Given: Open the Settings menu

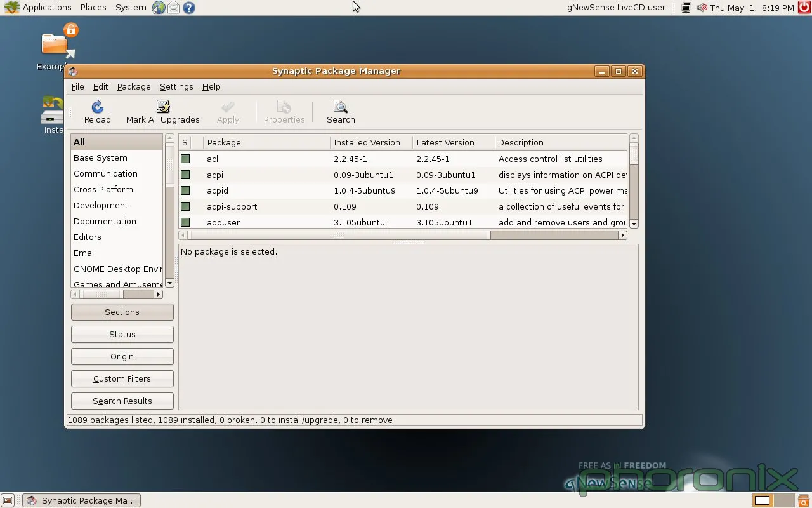Looking at the screenshot, I should pos(176,86).
